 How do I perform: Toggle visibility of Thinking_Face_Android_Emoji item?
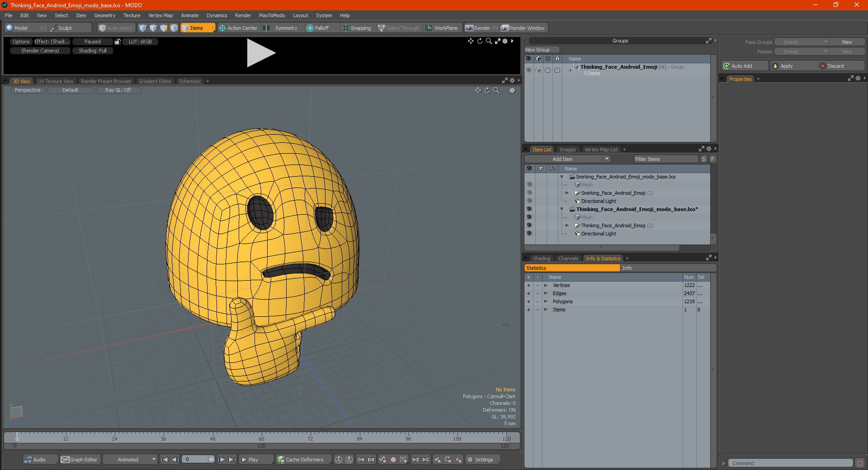point(529,226)
